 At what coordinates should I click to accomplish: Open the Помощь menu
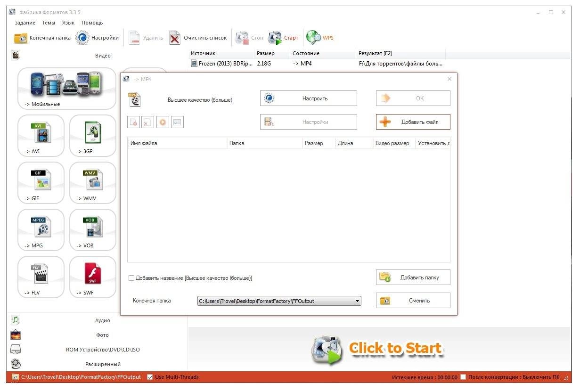coord(92,23)
